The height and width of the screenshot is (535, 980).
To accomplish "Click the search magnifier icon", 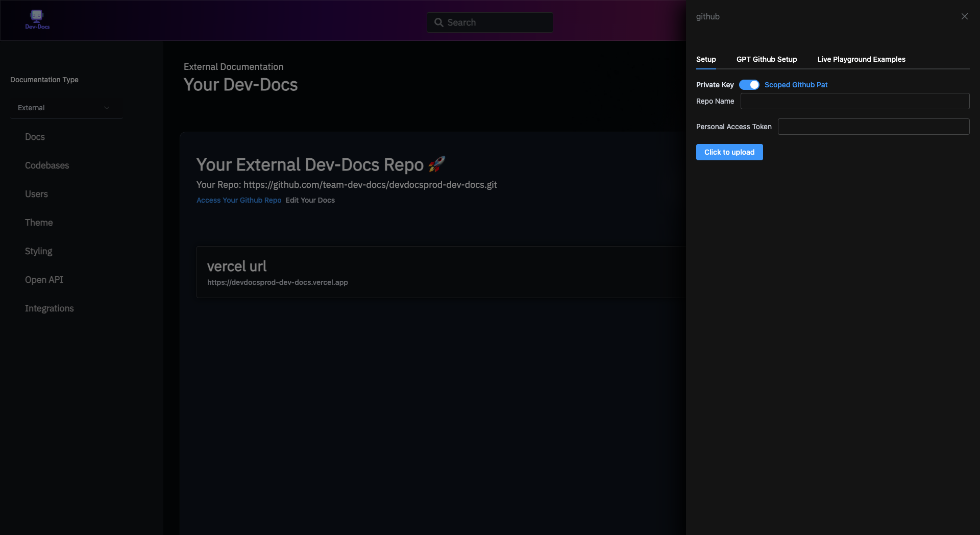I will [x=438, y=22].
